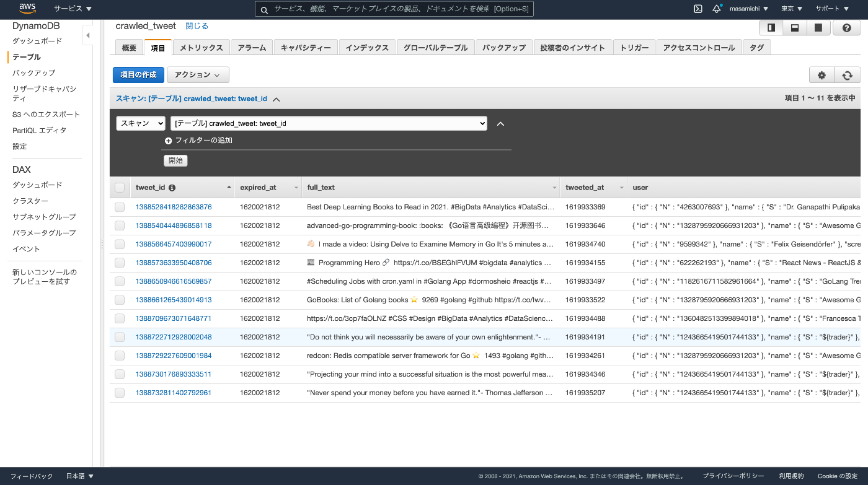
Task: Switch to split vertical panel layout
Action: coord(771,28)
